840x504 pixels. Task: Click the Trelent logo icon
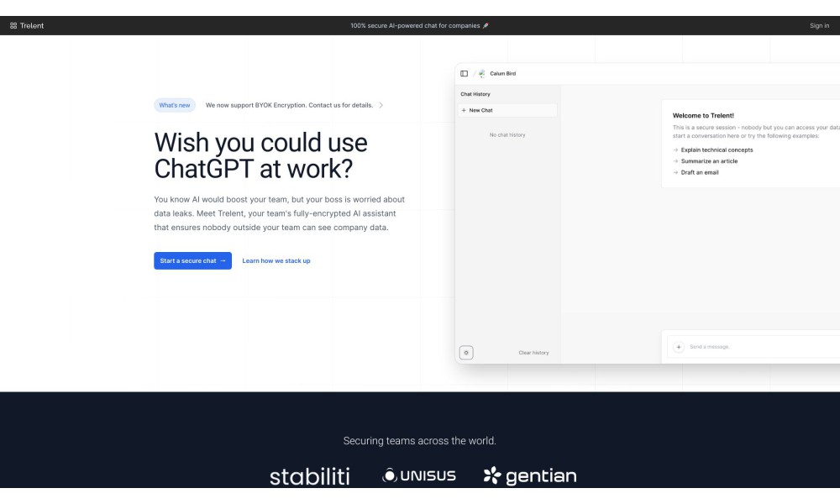pyautogui.click(x=13, y=26)
